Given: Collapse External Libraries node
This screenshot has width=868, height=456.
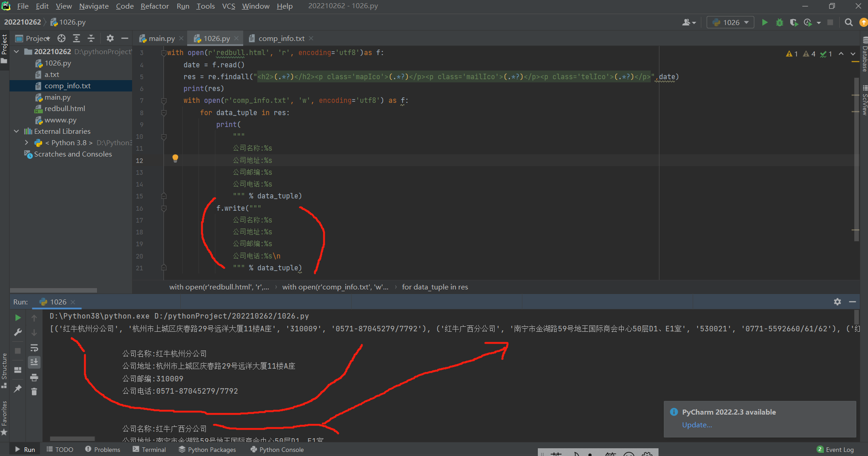Looking at the screenshot, I should [x=16, y=131].
